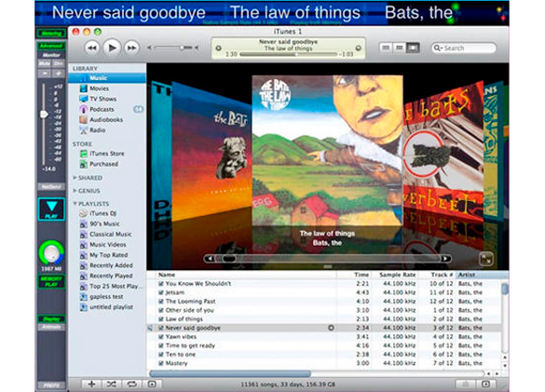Viewport: 545px width, 392px height.
Task: Sort songs by Track # column
Action: pos(437,275)
